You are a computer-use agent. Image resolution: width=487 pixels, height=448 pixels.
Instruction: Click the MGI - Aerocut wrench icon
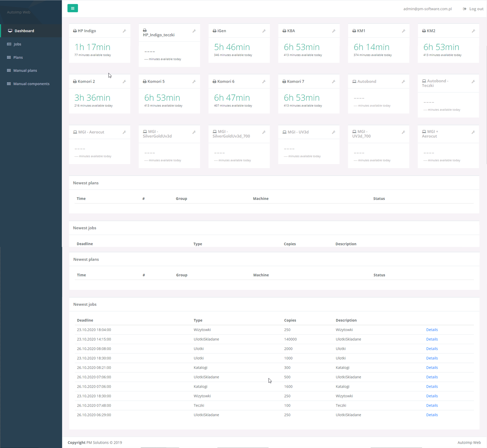[x=124, y=132]
